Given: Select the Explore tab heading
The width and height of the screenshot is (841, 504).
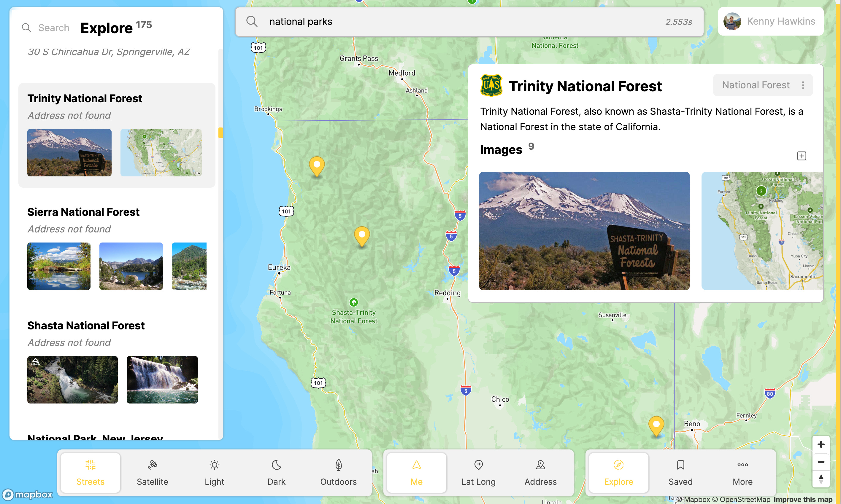Looking at the screenshot, I should [107, 28].
